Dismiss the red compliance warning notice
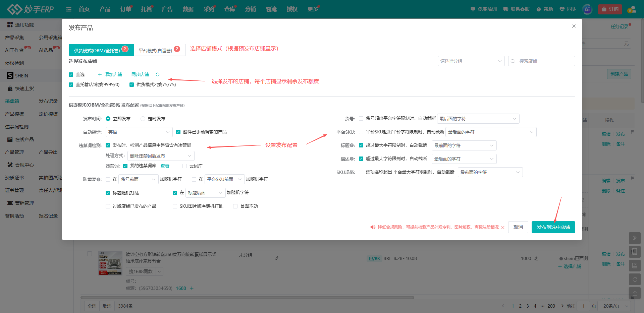The height and width of the screenshot is (313, 644). coord(503,228)
